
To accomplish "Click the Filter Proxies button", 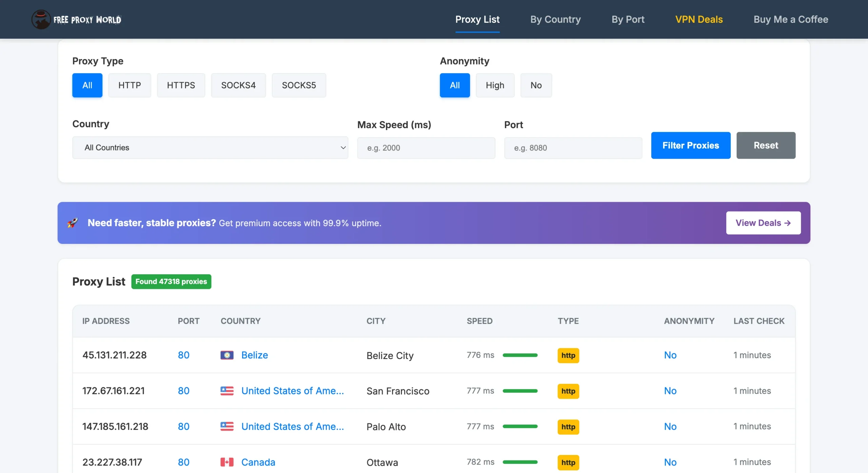I will tap(691, 145).
